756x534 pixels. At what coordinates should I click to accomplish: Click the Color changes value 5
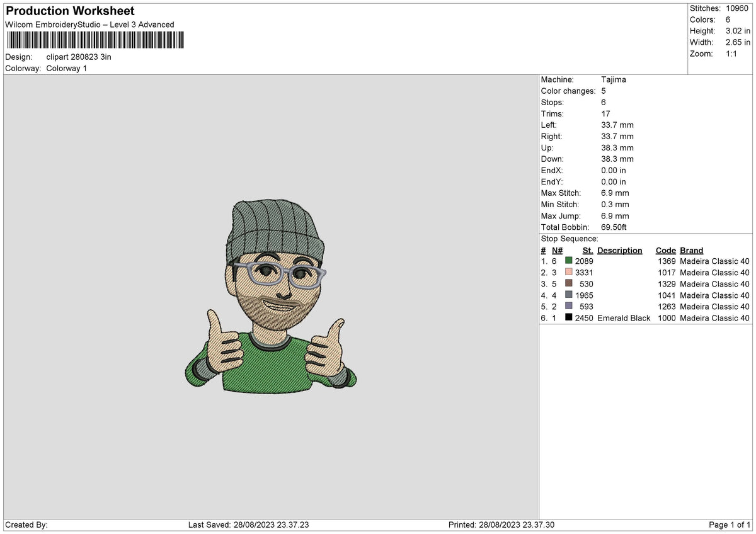604,91
